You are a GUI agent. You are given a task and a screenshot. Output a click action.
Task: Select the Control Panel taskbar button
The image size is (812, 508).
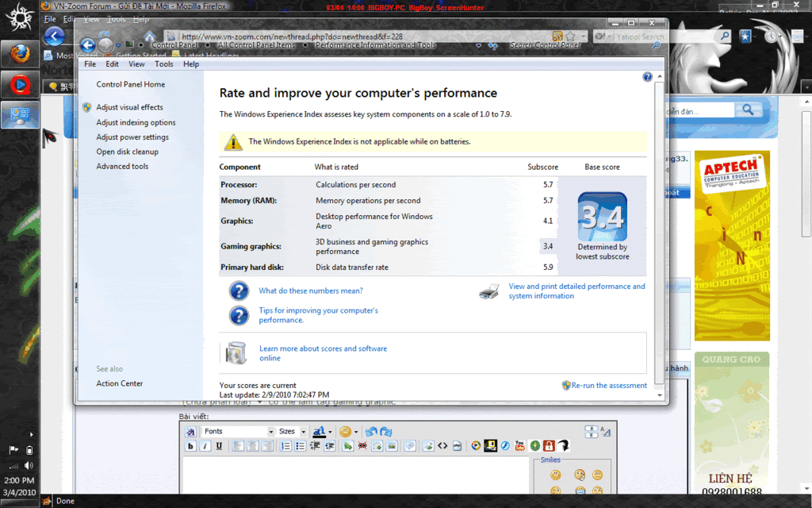click(x=20, y=114)
